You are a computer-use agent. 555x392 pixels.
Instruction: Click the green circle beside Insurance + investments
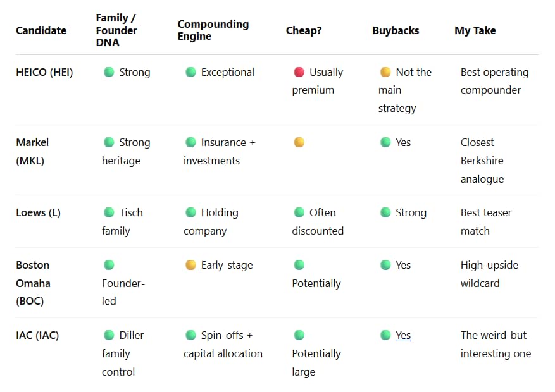tap(190, 142)
